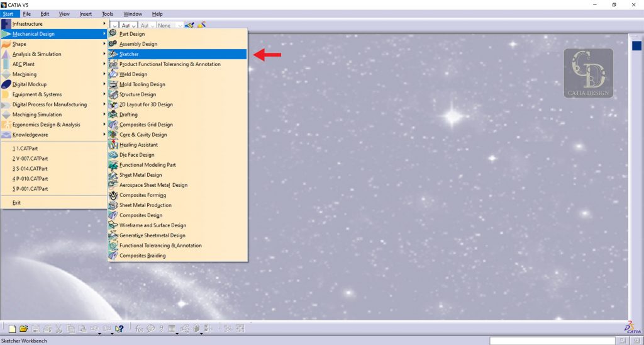Click the Print icon in bottom toolbar
Screen dimensions: 644x345
(x=47, y=329)
